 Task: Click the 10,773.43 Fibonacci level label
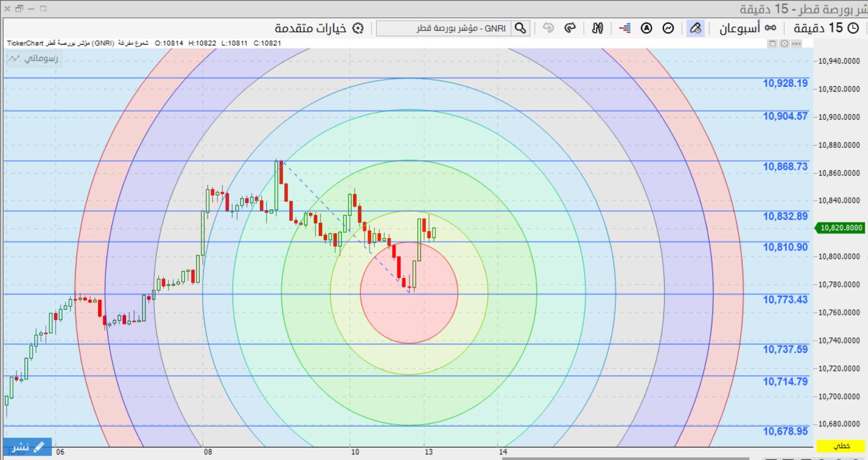point(785,300)
